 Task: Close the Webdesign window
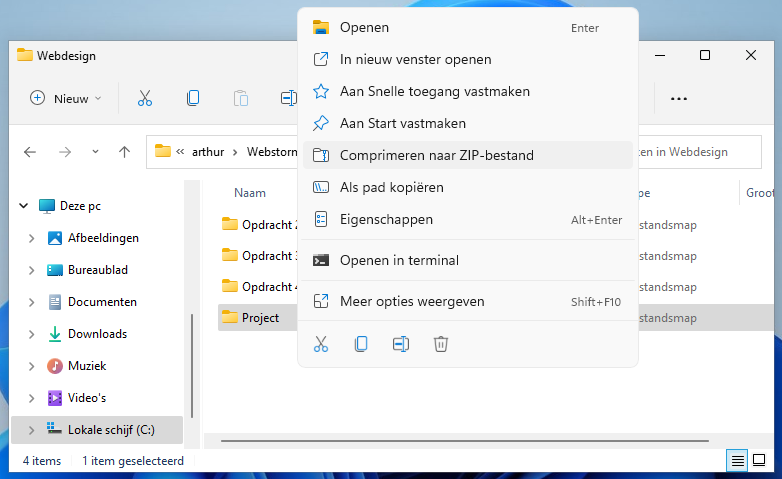(x=751, y=55)
